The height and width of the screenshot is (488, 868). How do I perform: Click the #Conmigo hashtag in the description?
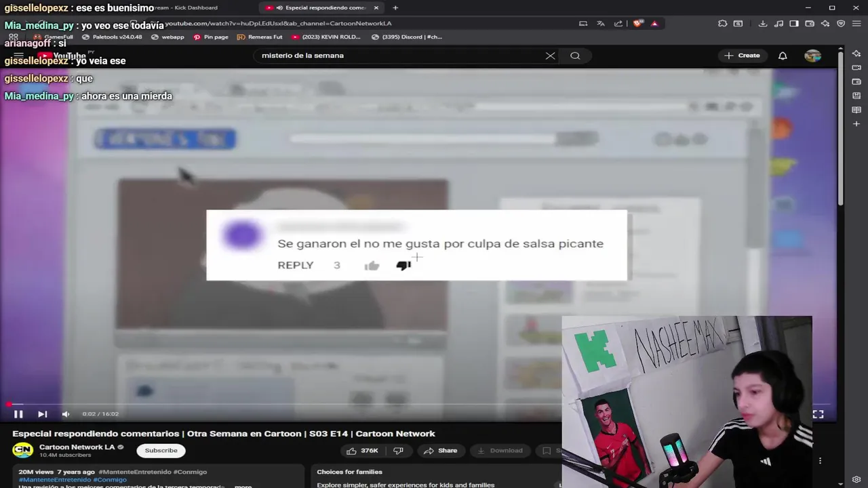(110, 480)
